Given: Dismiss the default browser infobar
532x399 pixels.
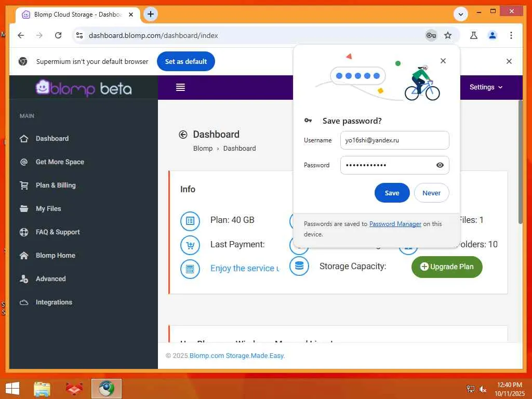Looking at the screenshot, I should (509, 61).
